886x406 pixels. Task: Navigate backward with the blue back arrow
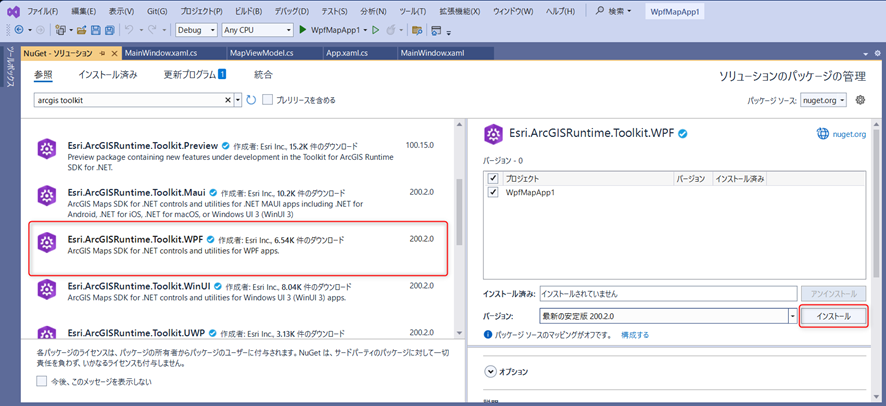click(19, 30)
